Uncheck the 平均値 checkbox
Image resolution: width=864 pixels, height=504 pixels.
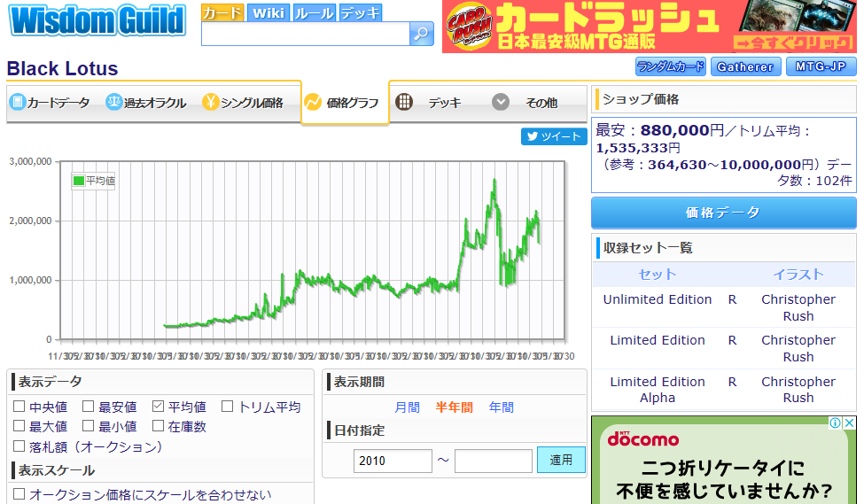[158, 407]
